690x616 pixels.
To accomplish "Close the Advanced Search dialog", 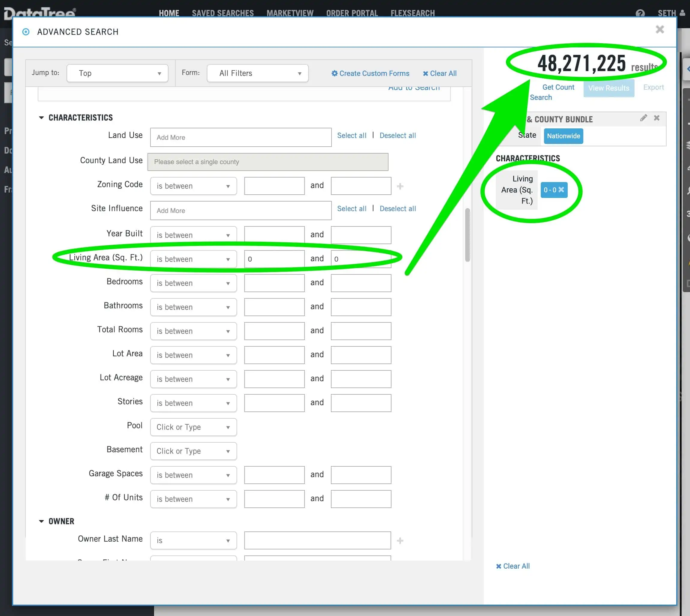I will 659,29.
